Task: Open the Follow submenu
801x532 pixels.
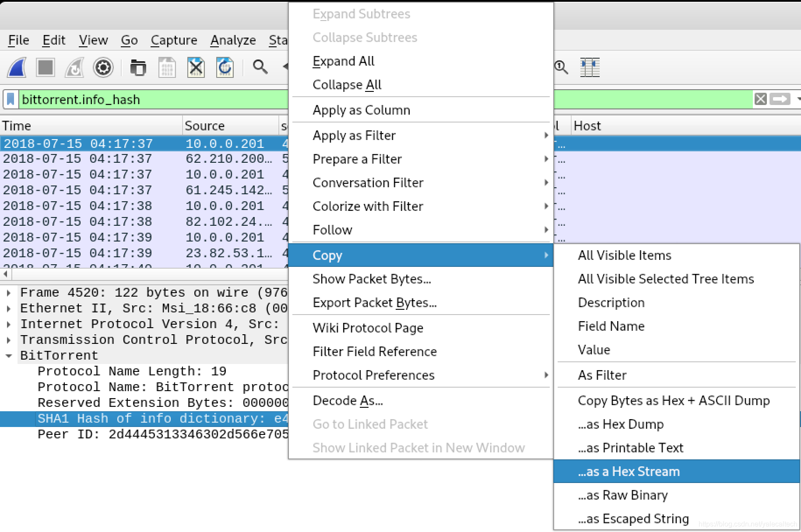Action: 421,230
